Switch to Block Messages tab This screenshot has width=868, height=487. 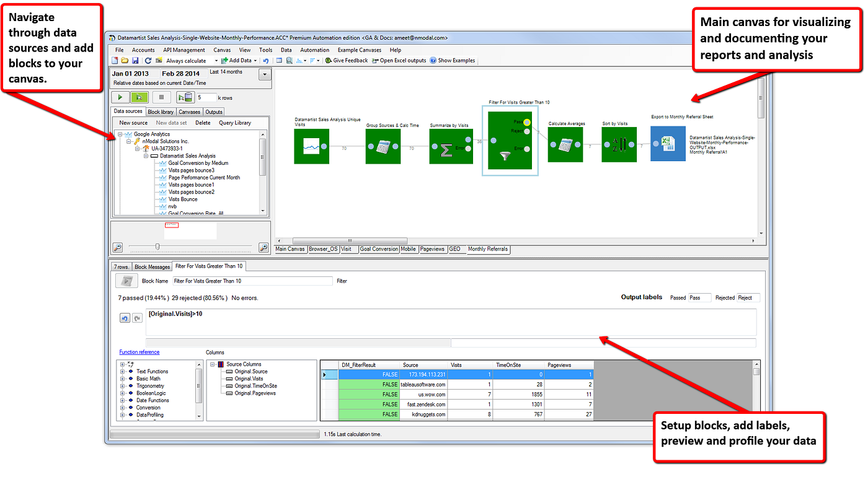coord(152,266)
